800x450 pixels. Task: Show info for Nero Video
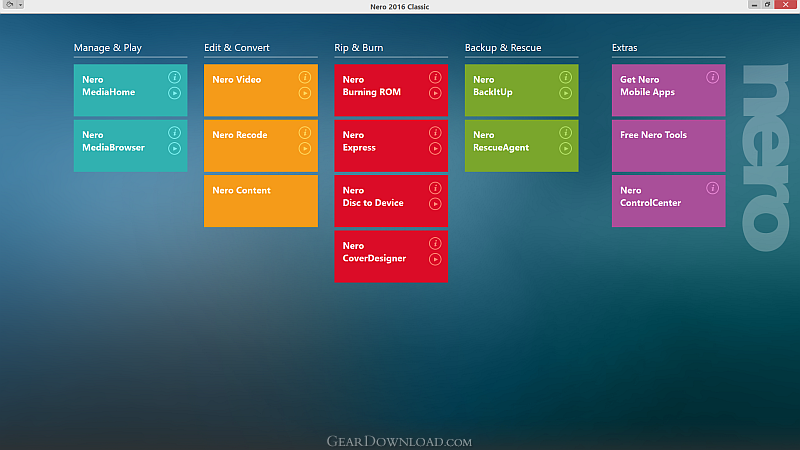point(305,78)
